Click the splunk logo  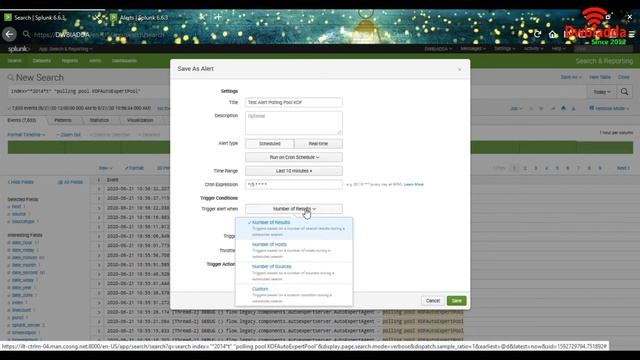18,49
